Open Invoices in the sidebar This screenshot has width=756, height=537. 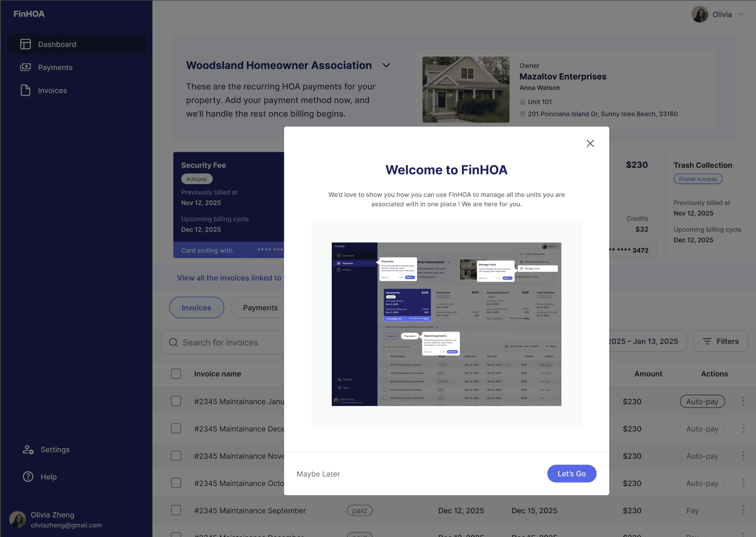pyautogui.click(x=77, y=90)
